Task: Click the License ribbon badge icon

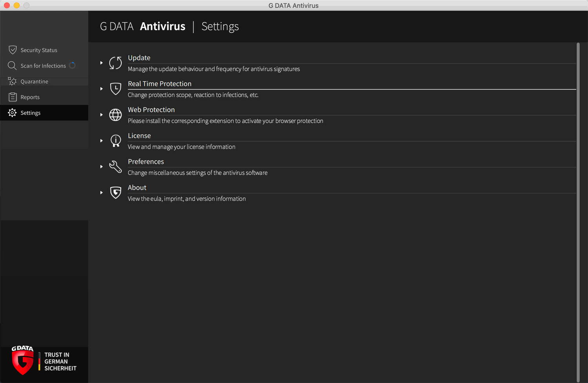Action: pyautogui.click(x=115, y=141)
